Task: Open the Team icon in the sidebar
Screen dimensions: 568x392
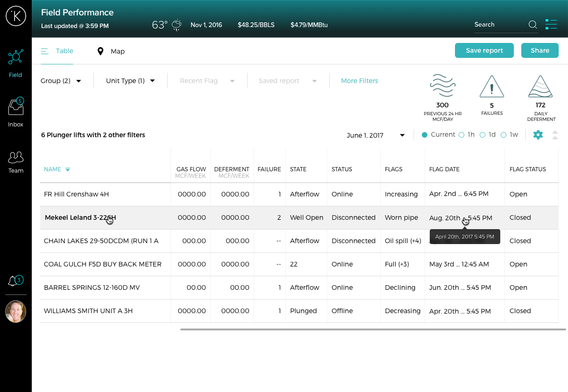Action: pyautogui.click(x=16, y=157)
